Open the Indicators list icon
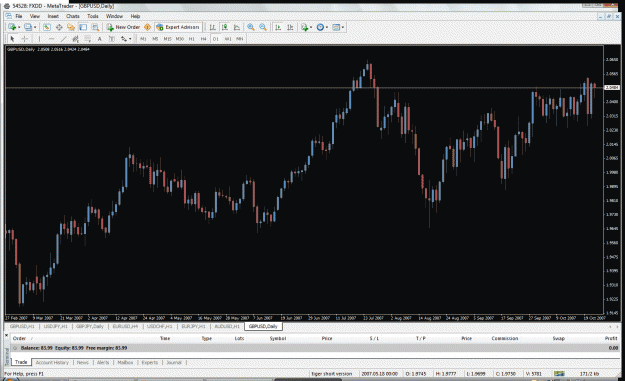Image resolution: width=625 pixels, height=381 pixels. pyautogui.click(x=305, y=27)
